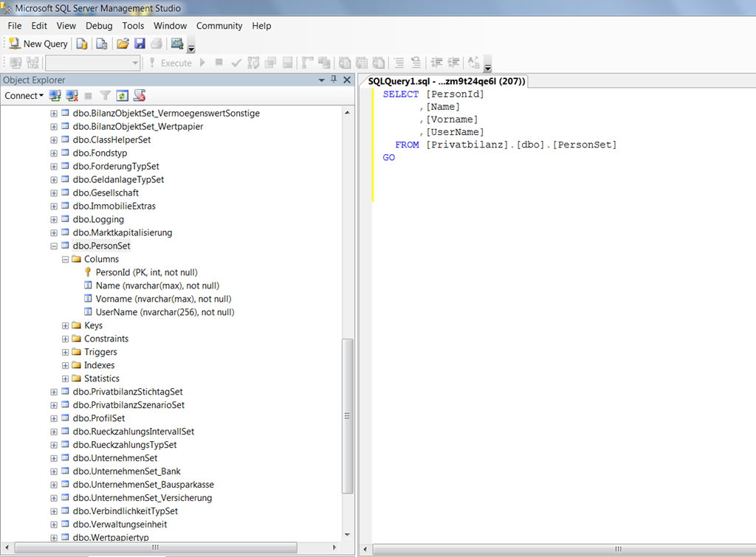Click the Save icon in toolbar
The height and width of the screenshot is (557, 756).
click(140, 44)
